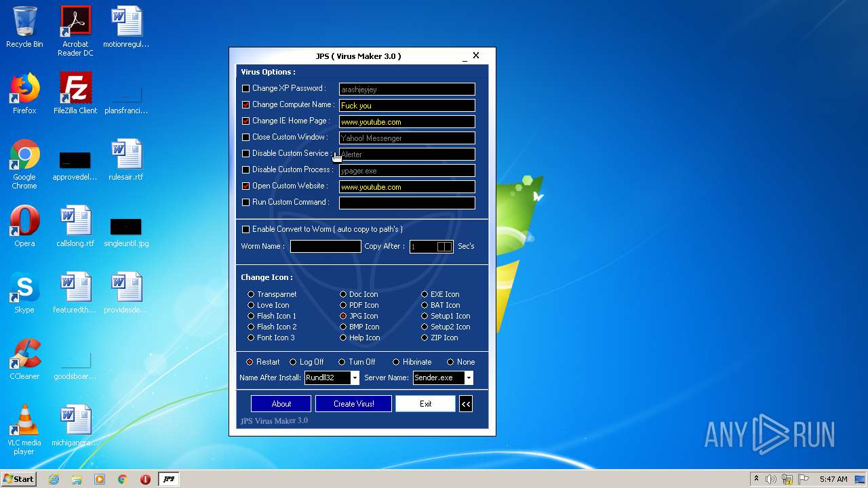Show hidden tray icons arrow
This screenshot has height=488, width=868.
click(x=756, y=479)
